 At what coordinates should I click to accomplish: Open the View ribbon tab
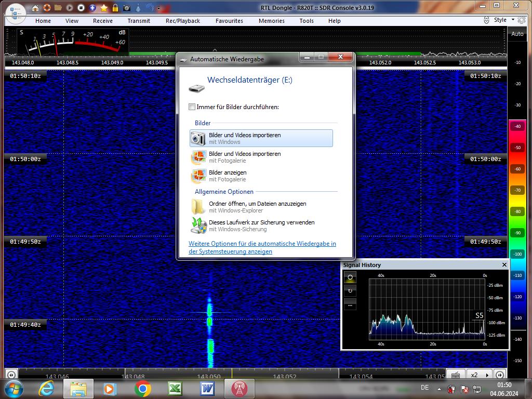tap(72, 21)
